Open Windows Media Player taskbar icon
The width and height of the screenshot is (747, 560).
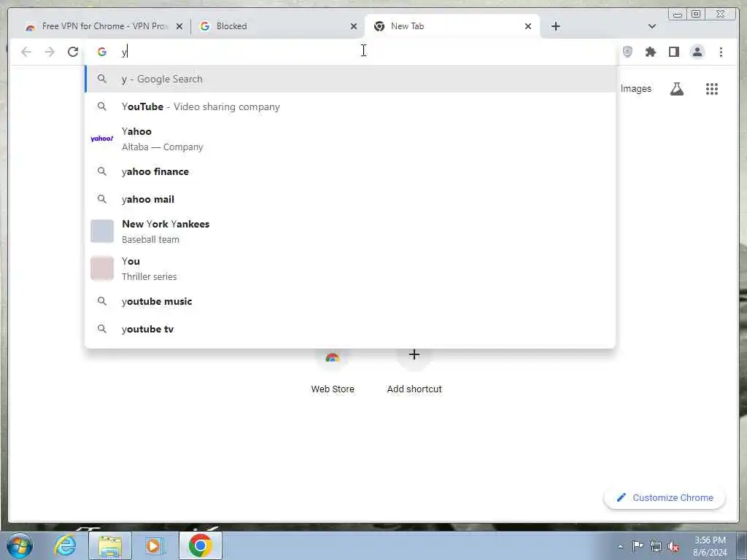(155, 545)
